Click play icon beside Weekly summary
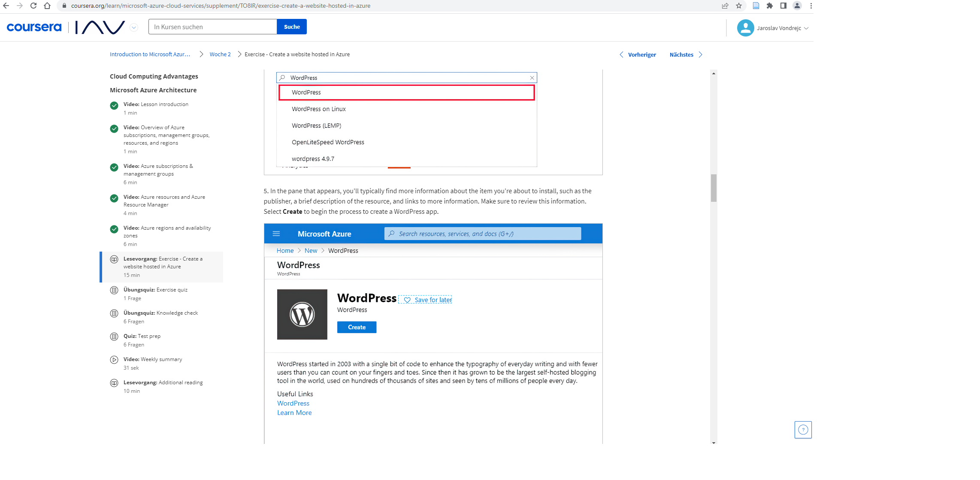Image resolution: width=980 pixels, height=480 pixels. [x=114, y=360]
